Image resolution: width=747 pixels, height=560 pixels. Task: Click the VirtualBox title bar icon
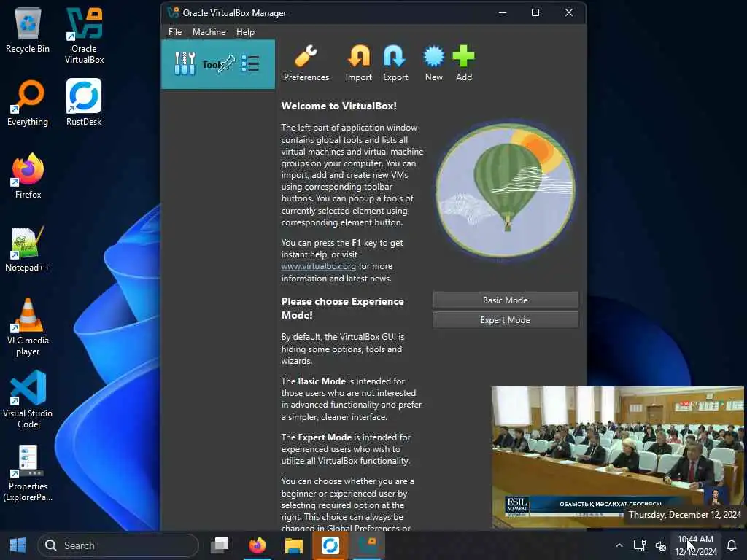point(173,12)
